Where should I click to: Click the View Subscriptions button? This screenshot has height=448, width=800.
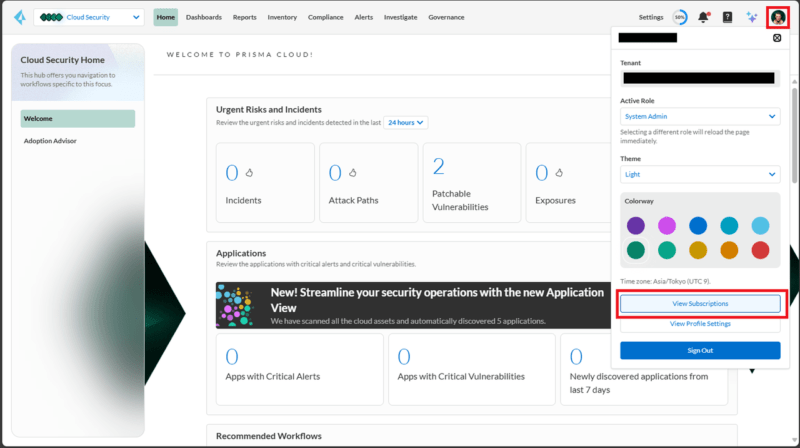click(700, 303)
